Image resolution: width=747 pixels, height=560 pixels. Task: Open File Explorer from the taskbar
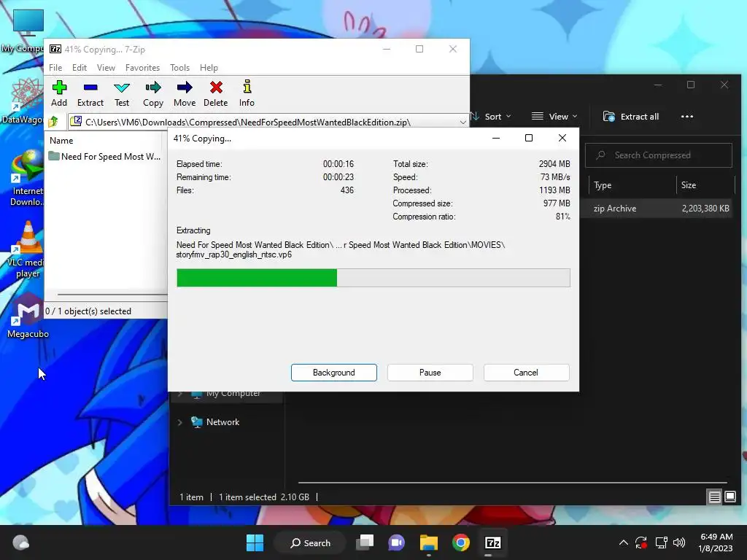point(429,542)
